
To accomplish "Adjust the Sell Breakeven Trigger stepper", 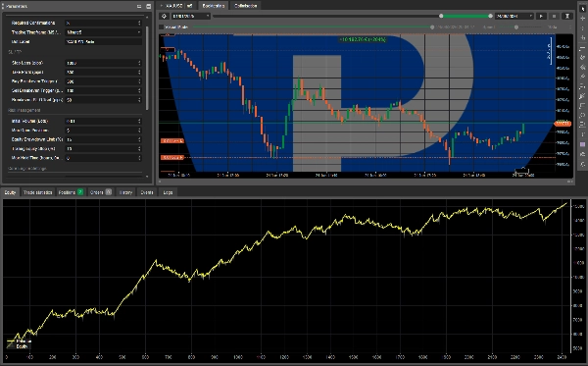I will tap(139, 91).
